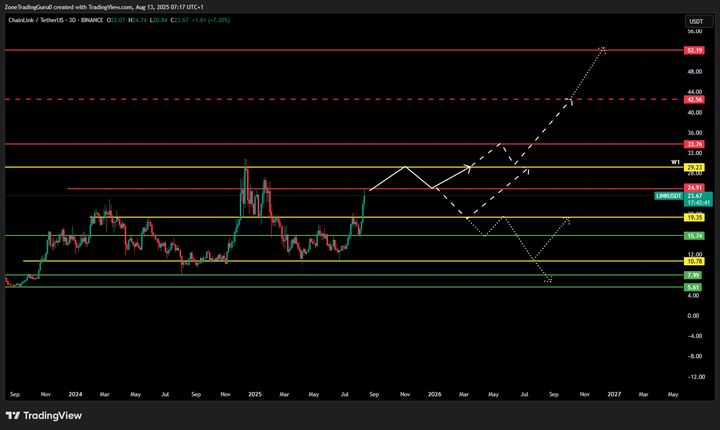The image size is (720, 430).
Task: Select the 52.19 red price label
Action: tap(695, 49)
